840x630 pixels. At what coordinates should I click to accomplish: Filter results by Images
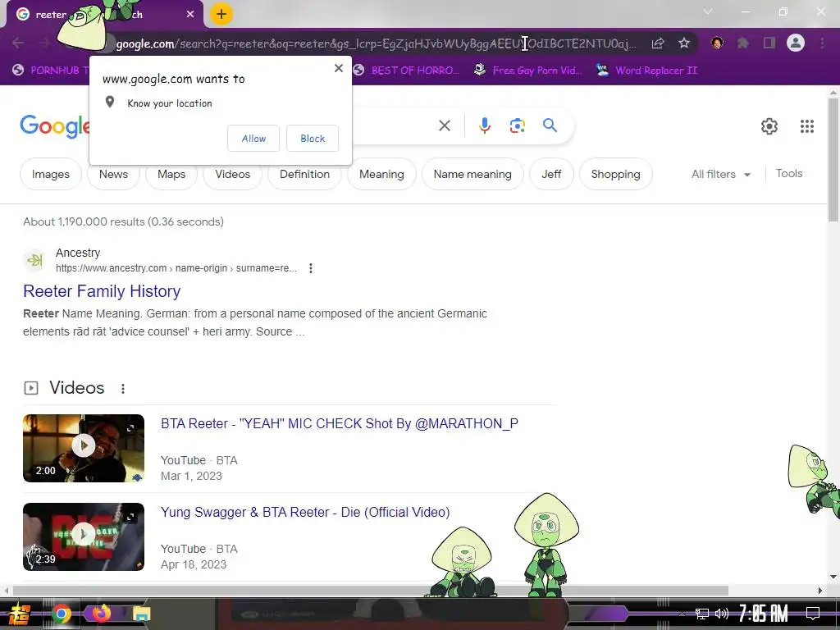coord(51,174)
